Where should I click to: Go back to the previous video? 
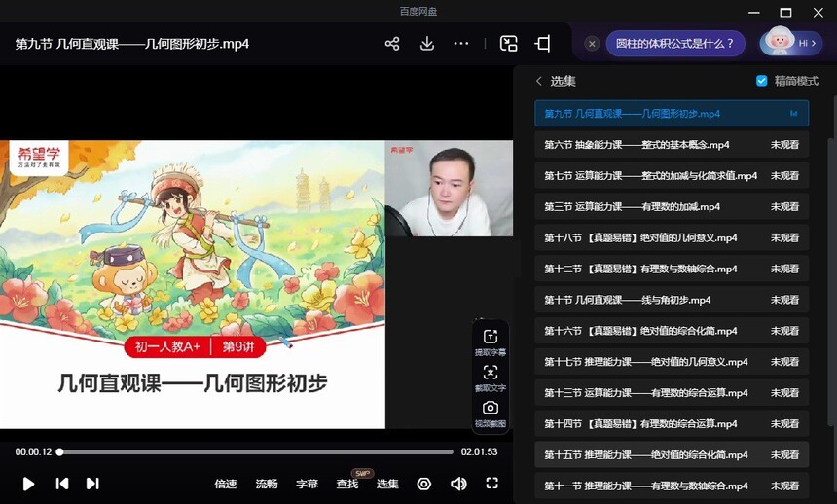point(61,484)
